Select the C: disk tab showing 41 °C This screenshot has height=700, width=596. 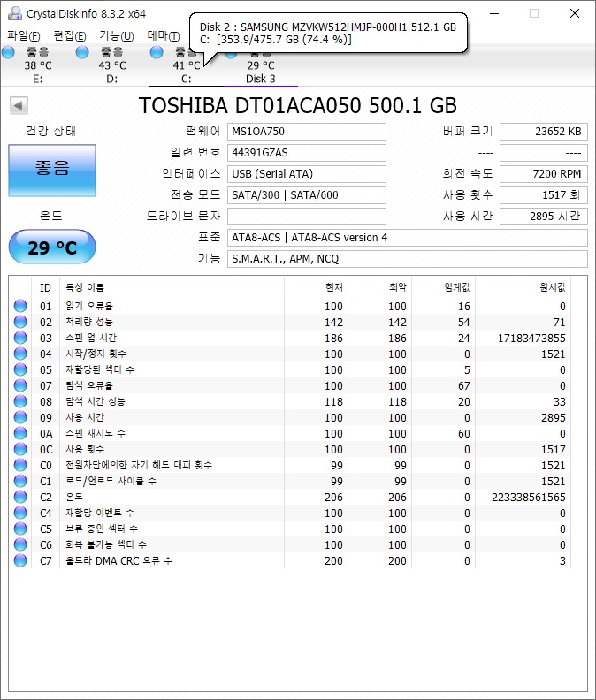pos(187,65)
